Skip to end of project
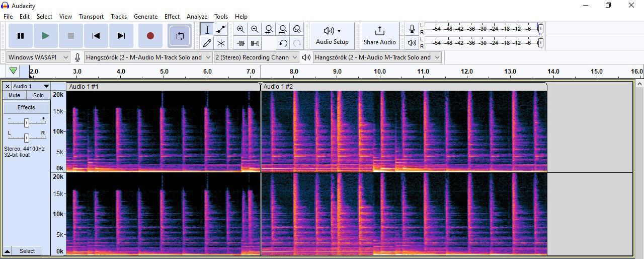Viewport: 644px width, 259px height. pyautogui.click(x=121, y=36)
